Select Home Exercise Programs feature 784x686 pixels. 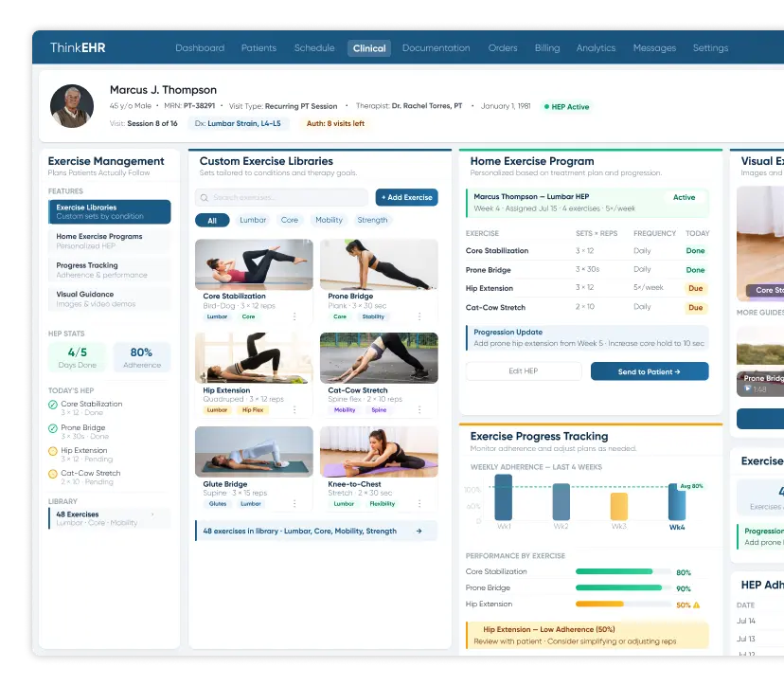tap(110, 241)
